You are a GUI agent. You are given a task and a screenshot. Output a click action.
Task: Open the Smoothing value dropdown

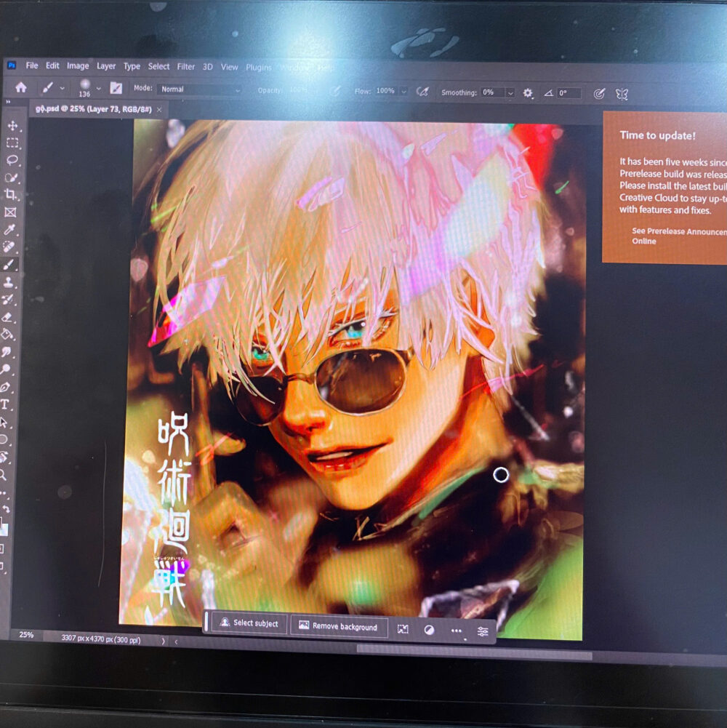(x=510, y=93)
